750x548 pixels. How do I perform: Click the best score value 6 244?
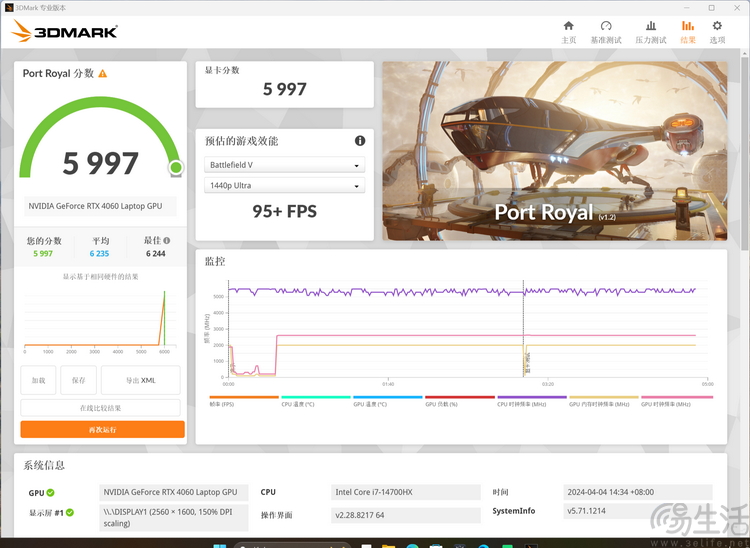(155, 253)
